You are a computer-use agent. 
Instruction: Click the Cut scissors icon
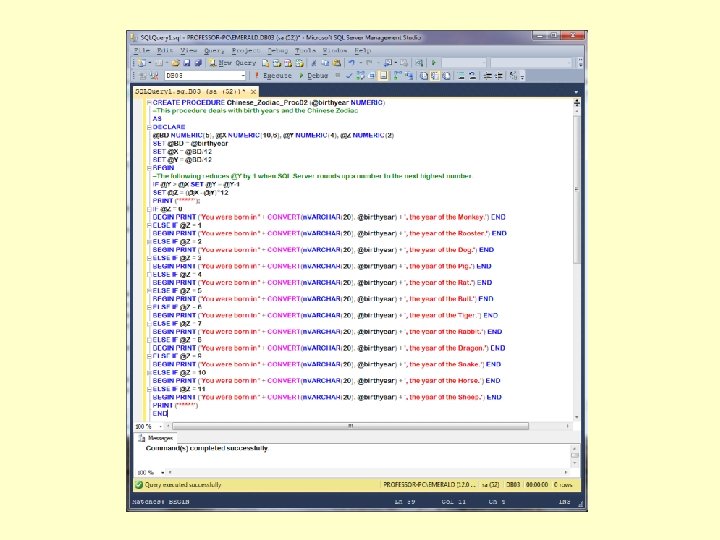point(314,62)
